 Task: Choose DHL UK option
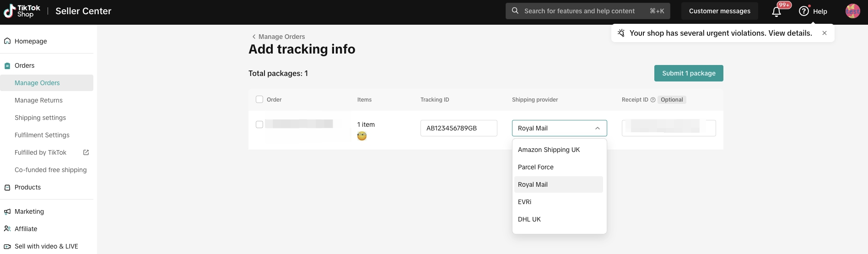559,219
